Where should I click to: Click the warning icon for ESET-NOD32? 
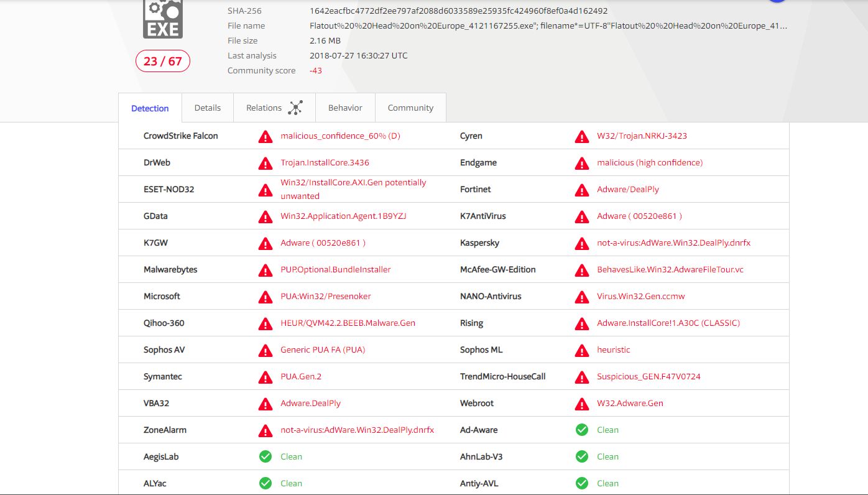[x=265, y=190]
